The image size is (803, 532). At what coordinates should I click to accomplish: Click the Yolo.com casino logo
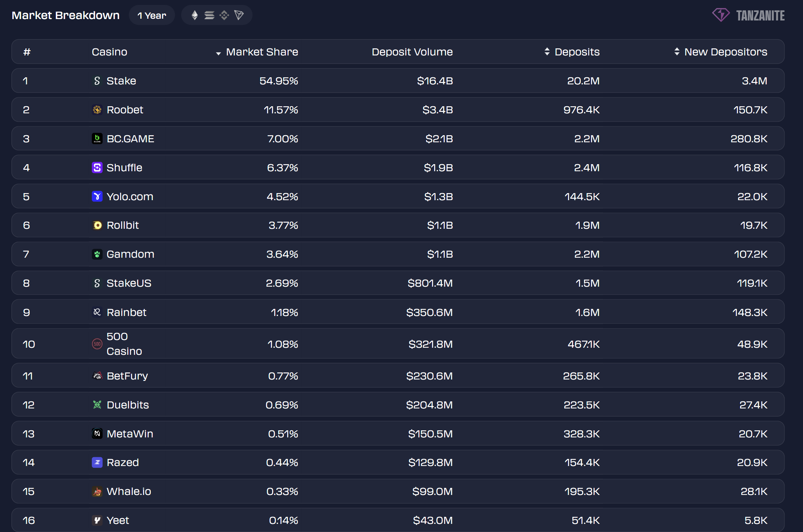tap(97, 196)
